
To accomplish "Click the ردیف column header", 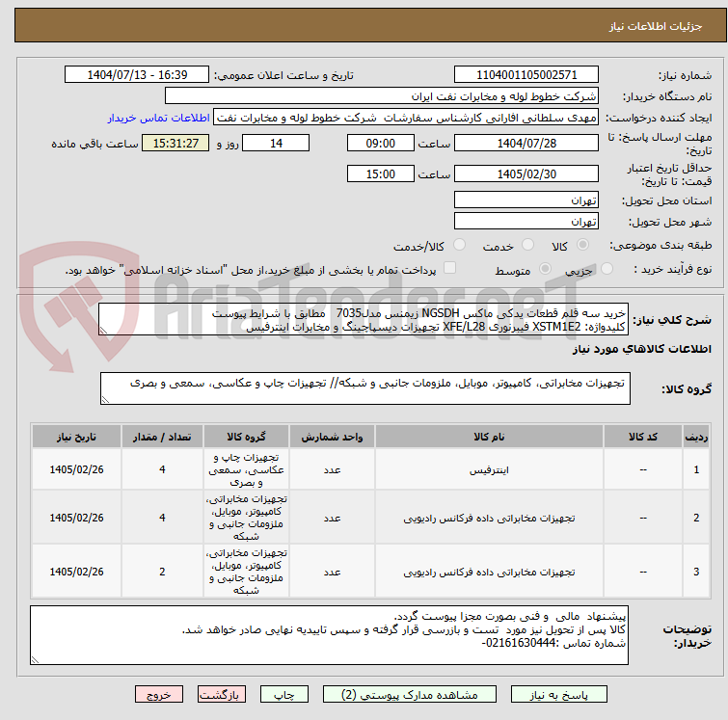I will click(696, 437).
